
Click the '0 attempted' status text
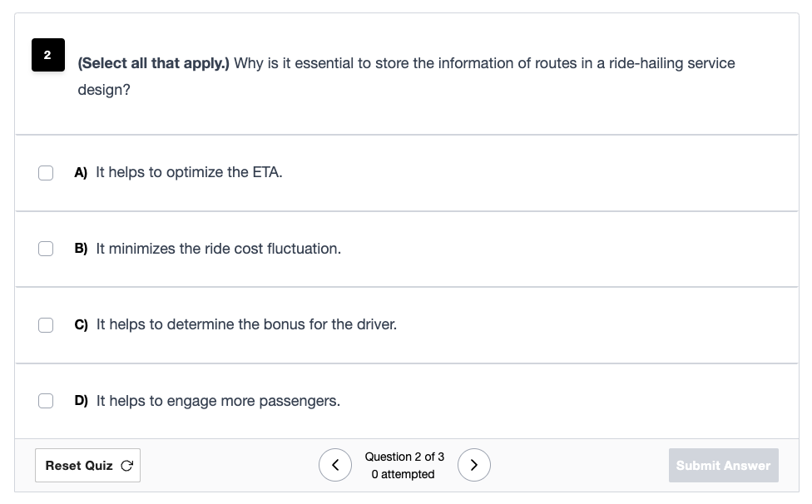403,475
